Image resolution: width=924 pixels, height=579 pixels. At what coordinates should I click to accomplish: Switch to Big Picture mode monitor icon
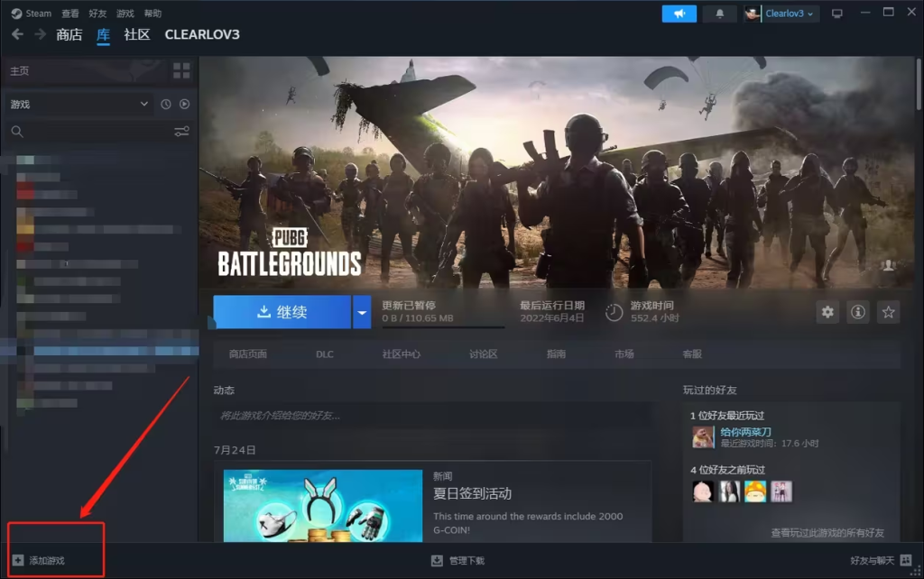click(836, 14)
